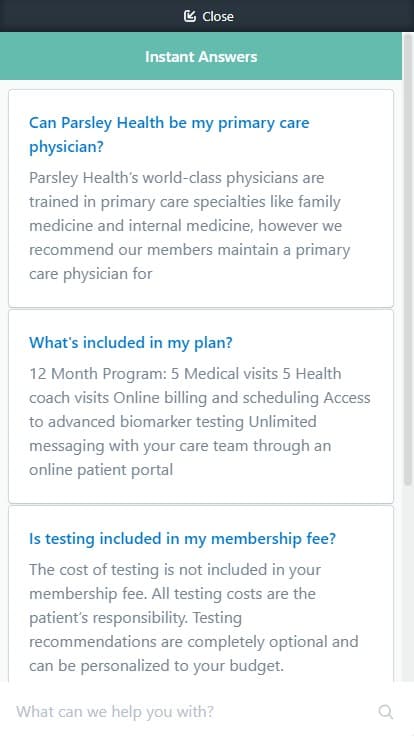Open the plan inclusions answer card

click(201, 406)
